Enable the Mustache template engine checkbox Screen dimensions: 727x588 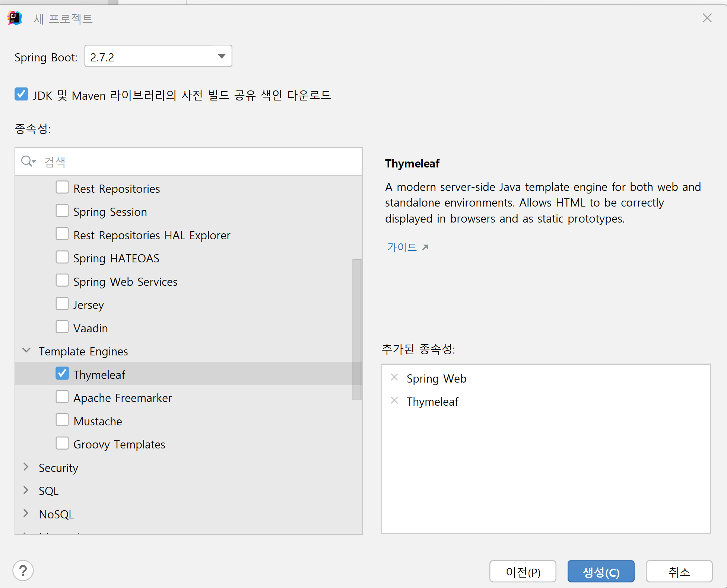(62, 420)
